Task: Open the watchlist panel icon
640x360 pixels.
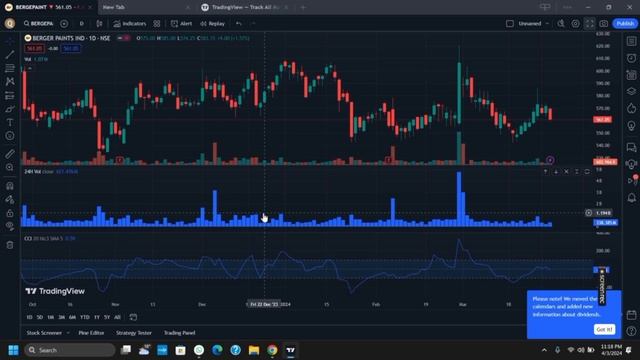Action: (631, 41)
